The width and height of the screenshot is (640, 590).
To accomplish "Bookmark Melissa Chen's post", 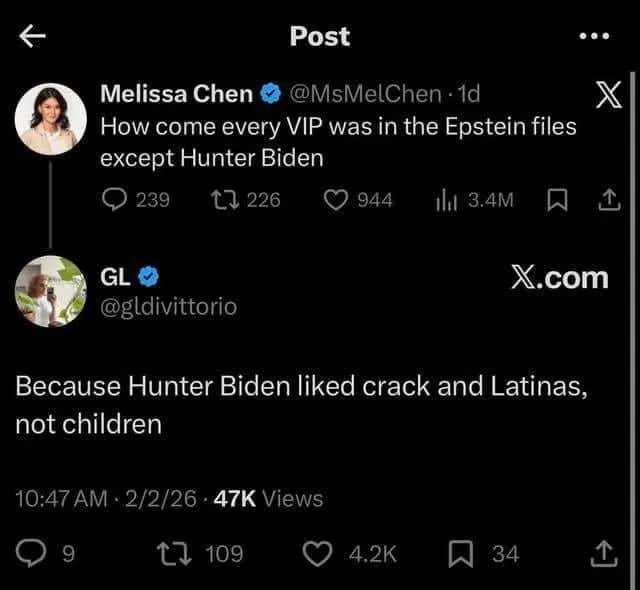I will point(557,200).
